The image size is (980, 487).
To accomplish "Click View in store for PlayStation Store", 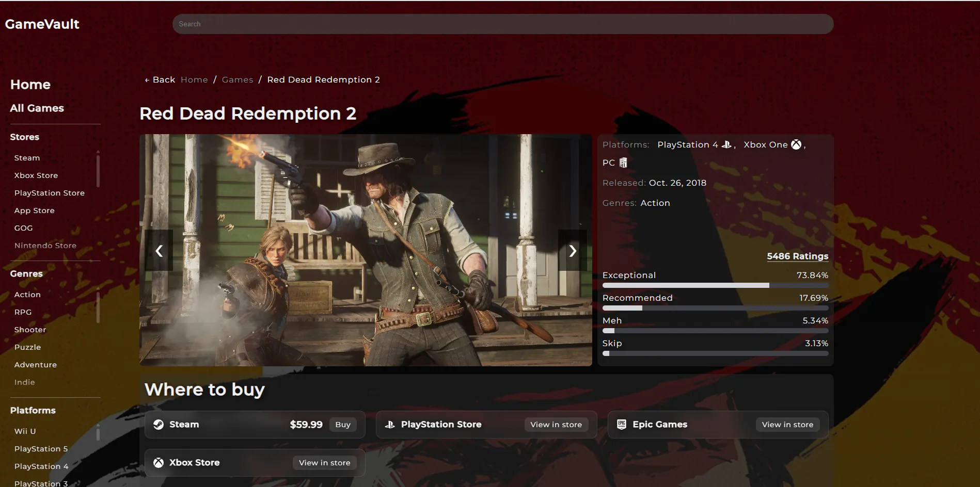I will tap(556, 425).
